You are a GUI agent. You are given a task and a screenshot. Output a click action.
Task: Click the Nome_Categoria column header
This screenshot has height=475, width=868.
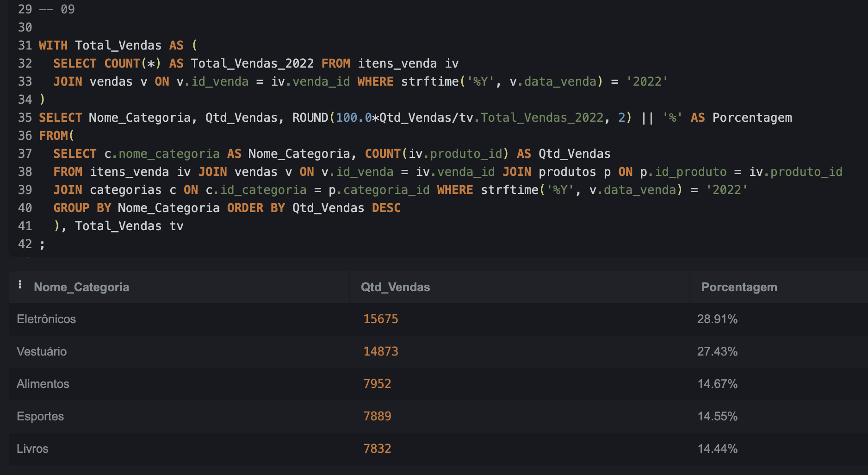[x=81, y=287]
